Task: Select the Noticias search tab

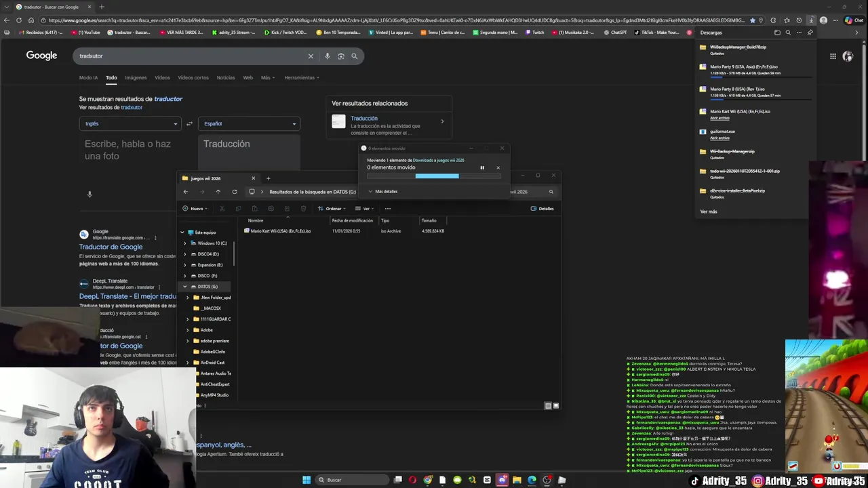Action: coord(226,78)
